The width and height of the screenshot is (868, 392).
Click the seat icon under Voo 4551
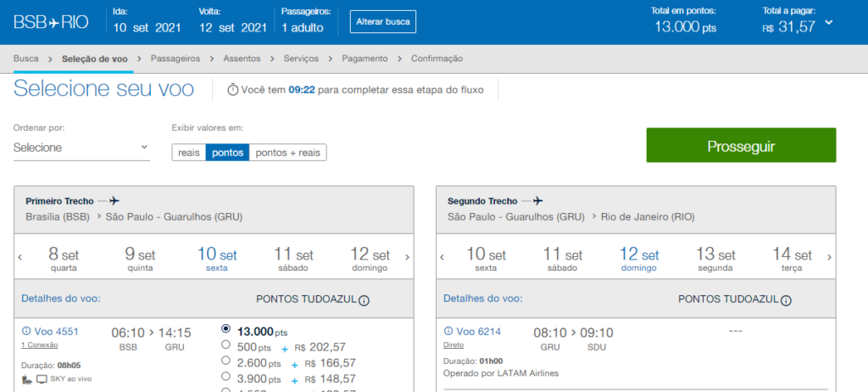click(28, 379)
